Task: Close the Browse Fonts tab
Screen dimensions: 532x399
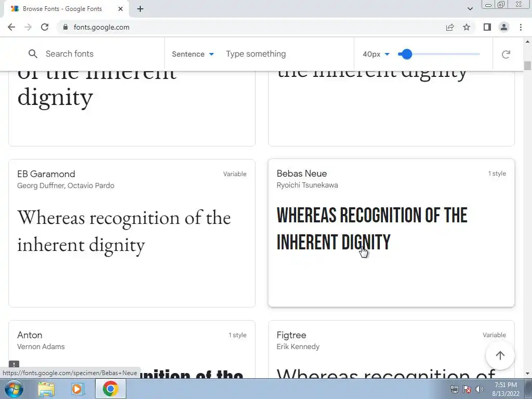Action: coord(121,9)
